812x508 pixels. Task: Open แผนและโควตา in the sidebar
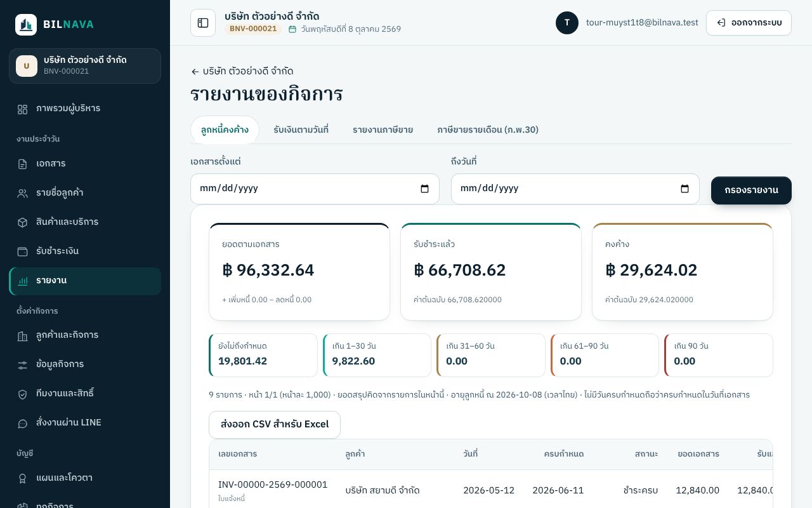tap(85, 478)
